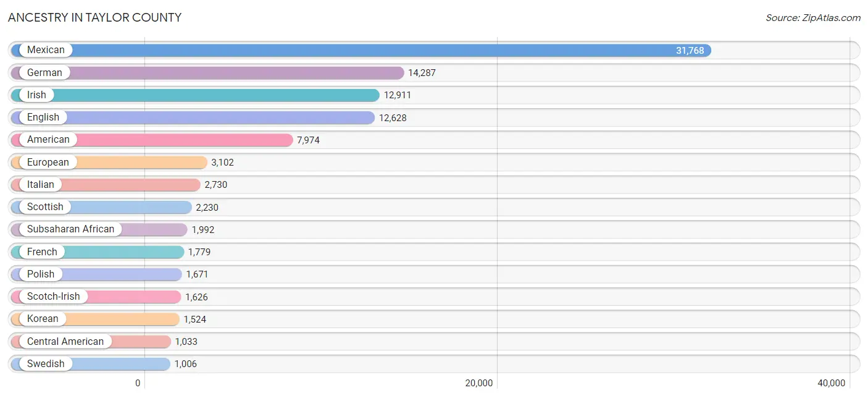This screenshot has height=398, width=868.
Task: Select the Italian ancestry label
Action: pyautogui.click(x=41, y=184)
